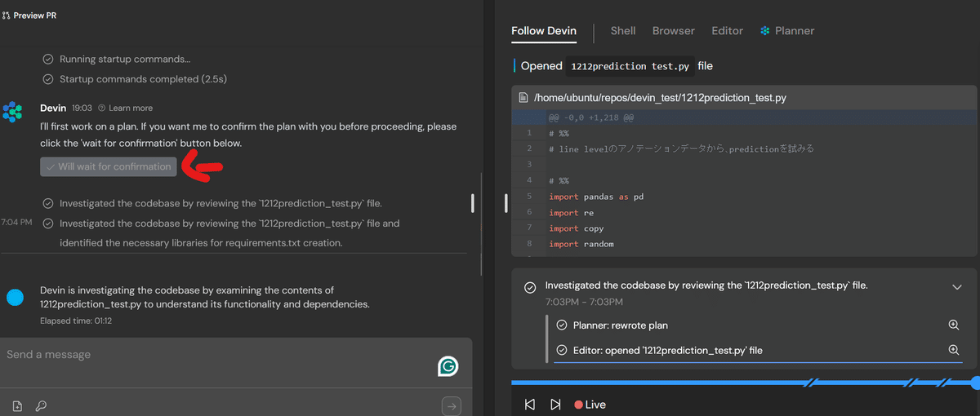The image size is (980, 416).
Task: Collapse the 'Investigated the codebase' step chevron
Action: tap(957, 287)
